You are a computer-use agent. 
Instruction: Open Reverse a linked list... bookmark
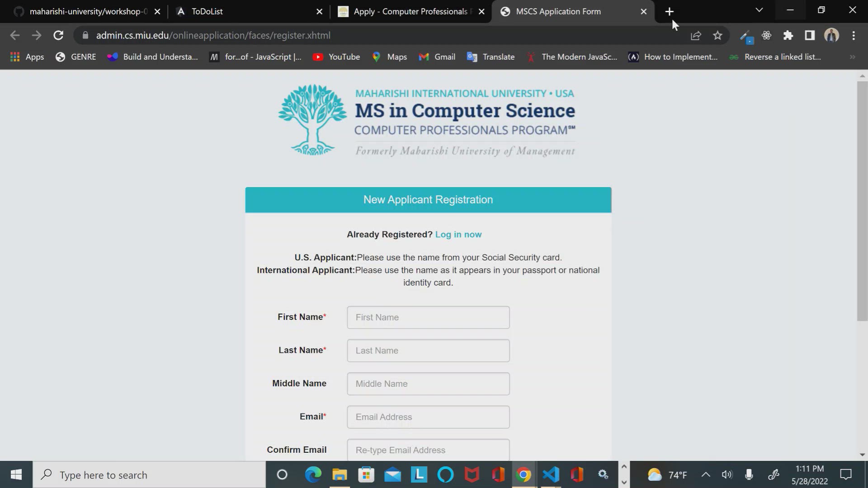775,57
